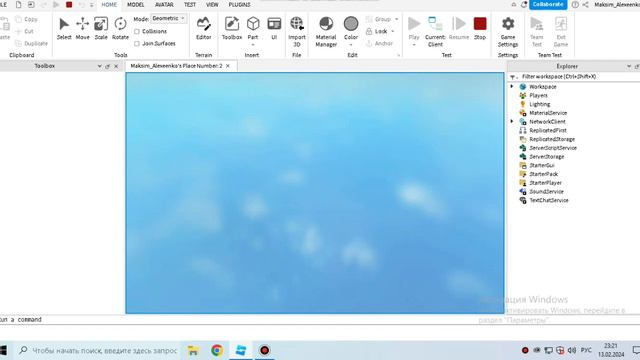Click the Collaborate button
The height and width of the screenshot is (360, 640).
pos(548,4)
